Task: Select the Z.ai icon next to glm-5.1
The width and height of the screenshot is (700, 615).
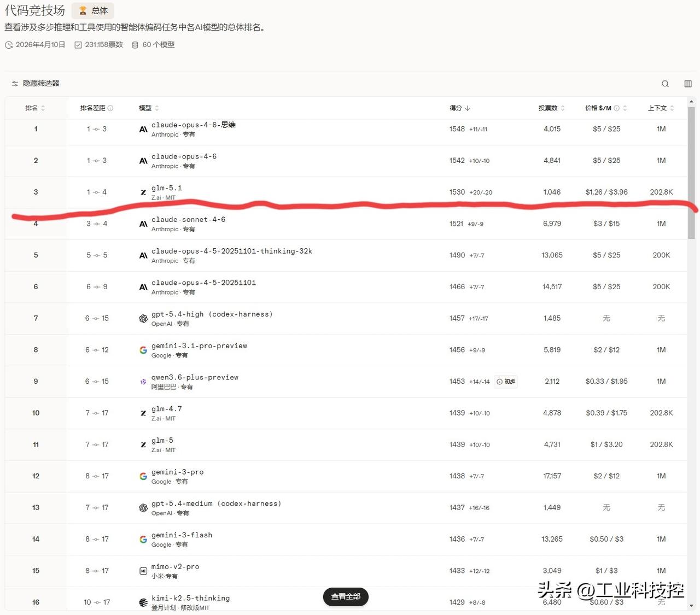Action: pos(143,192)
